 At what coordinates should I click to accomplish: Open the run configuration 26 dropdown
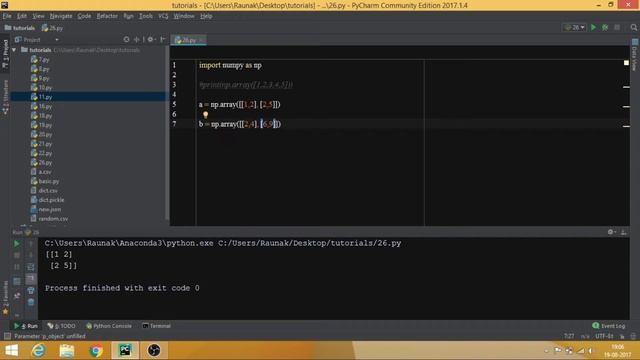(x=575, y=27)
